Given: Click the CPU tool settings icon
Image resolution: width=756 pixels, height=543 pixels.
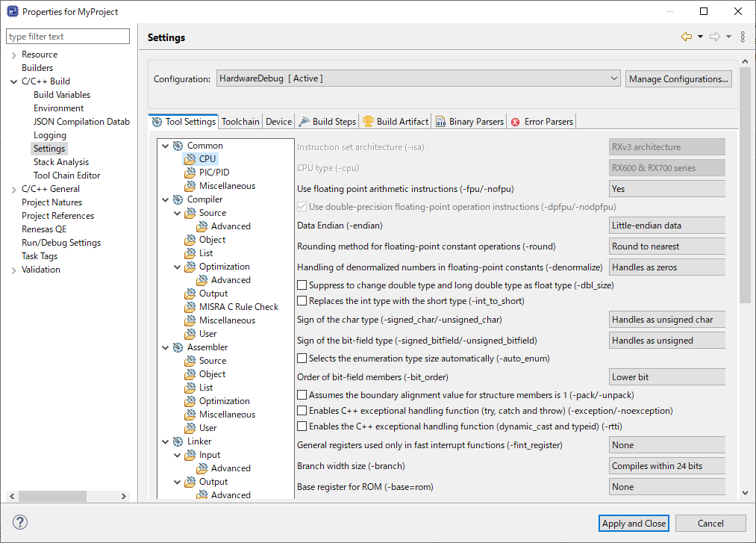Looking at the screenshot, I should coord(190,159).
